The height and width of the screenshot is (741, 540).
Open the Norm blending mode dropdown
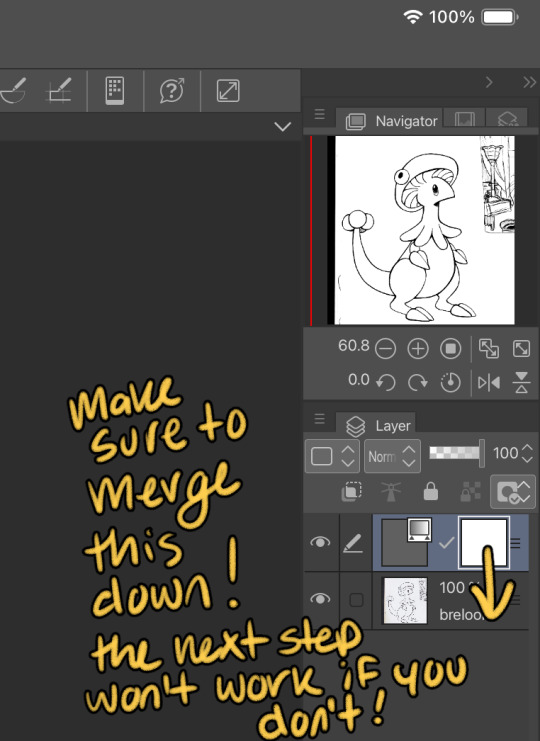tap(392, 457)
